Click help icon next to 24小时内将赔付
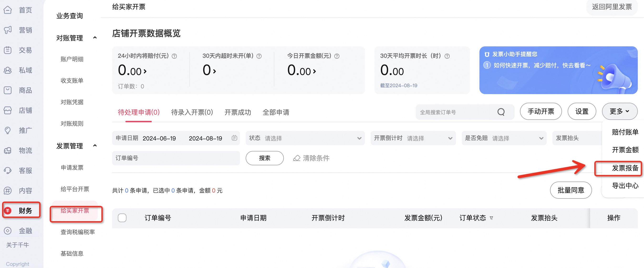This screenshot has height=268, width=644. 174,56
